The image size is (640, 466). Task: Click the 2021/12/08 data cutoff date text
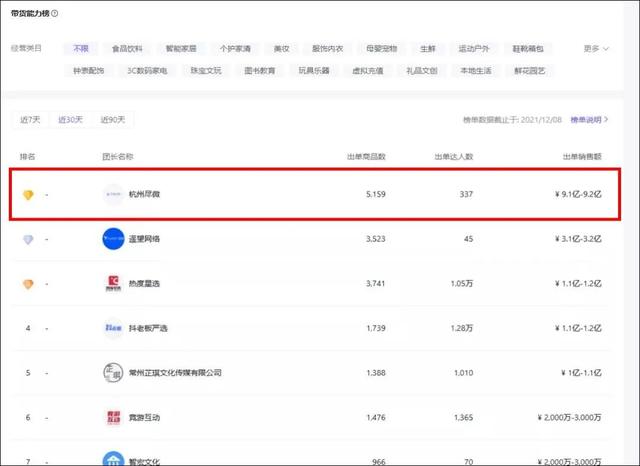541,120
